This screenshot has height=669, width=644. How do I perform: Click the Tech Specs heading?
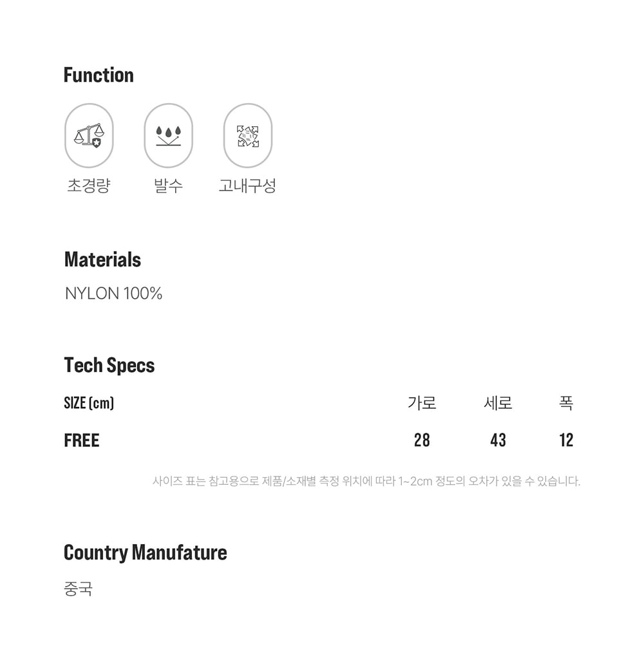pos(109,365)
